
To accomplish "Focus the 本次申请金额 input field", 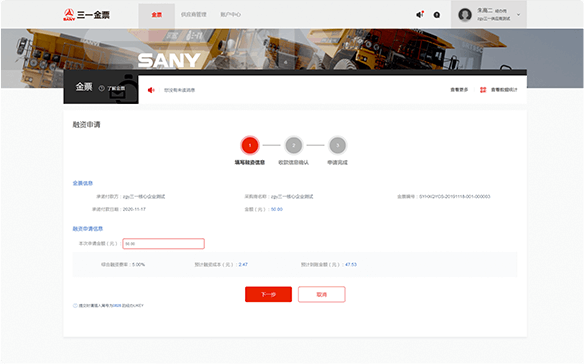I will click(x=164, y=244).
